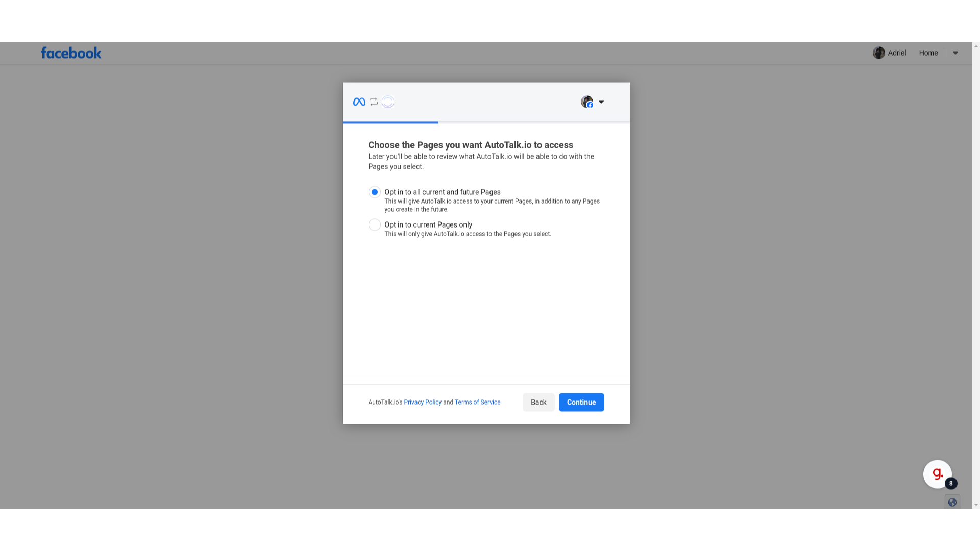This screenshot has width=980, height=551.
Task: Click the Facebook logo in header
Action: (x=71, y=53)
